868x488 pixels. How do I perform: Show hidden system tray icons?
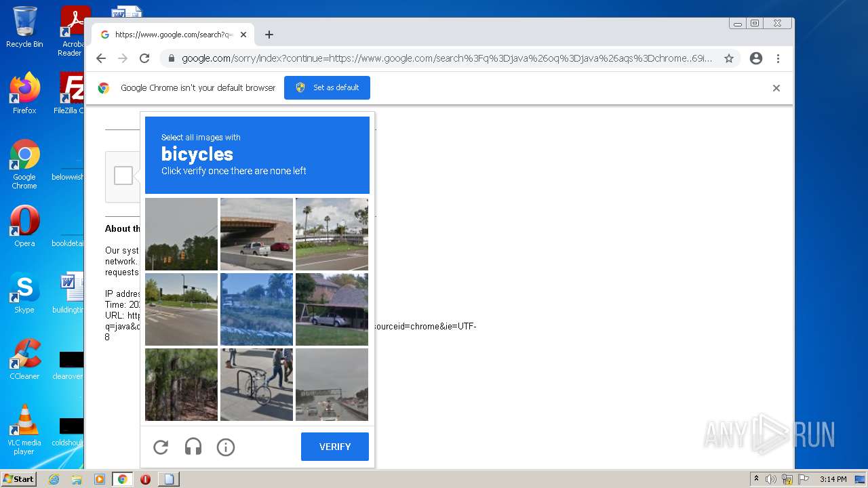pyautogui.click(x=757, y=479)
